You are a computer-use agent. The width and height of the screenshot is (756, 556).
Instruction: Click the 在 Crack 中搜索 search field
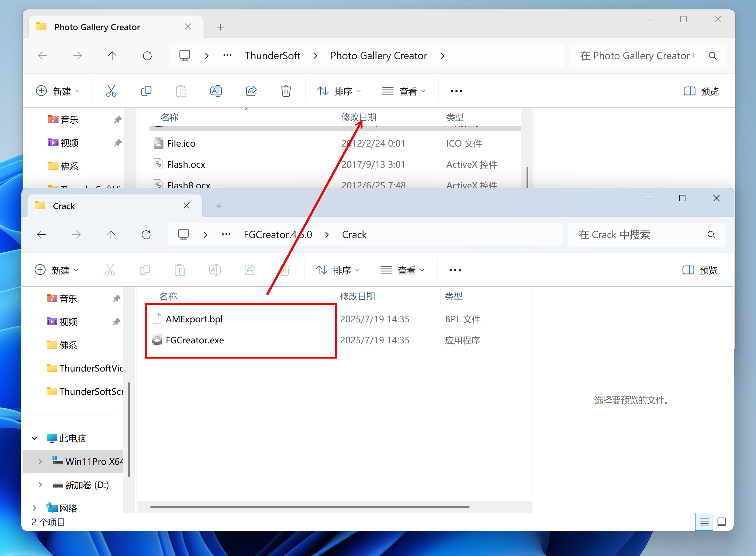click(x=639, y=235)
